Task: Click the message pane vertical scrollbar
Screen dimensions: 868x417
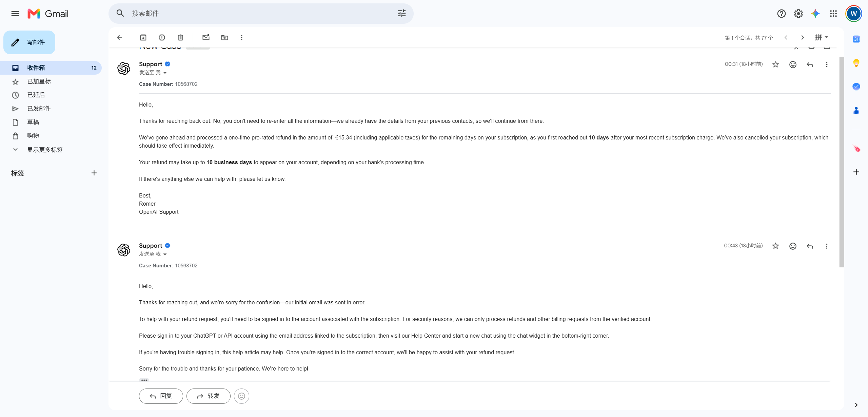Action: tap(842, 162)
